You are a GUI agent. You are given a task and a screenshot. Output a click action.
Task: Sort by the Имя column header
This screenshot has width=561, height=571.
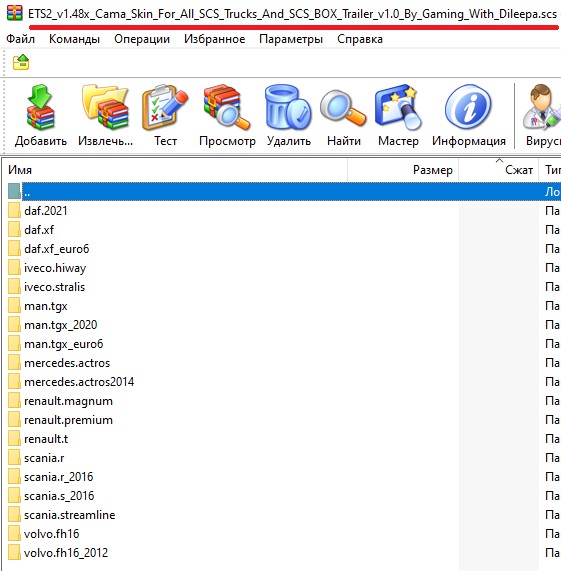click(175, 170)
